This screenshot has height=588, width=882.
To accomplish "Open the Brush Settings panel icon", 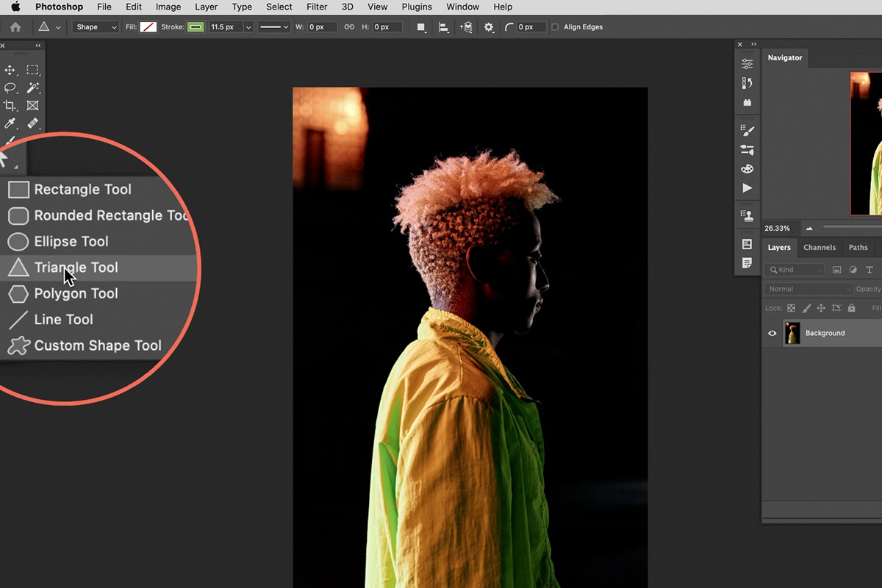I will [747, 131].
